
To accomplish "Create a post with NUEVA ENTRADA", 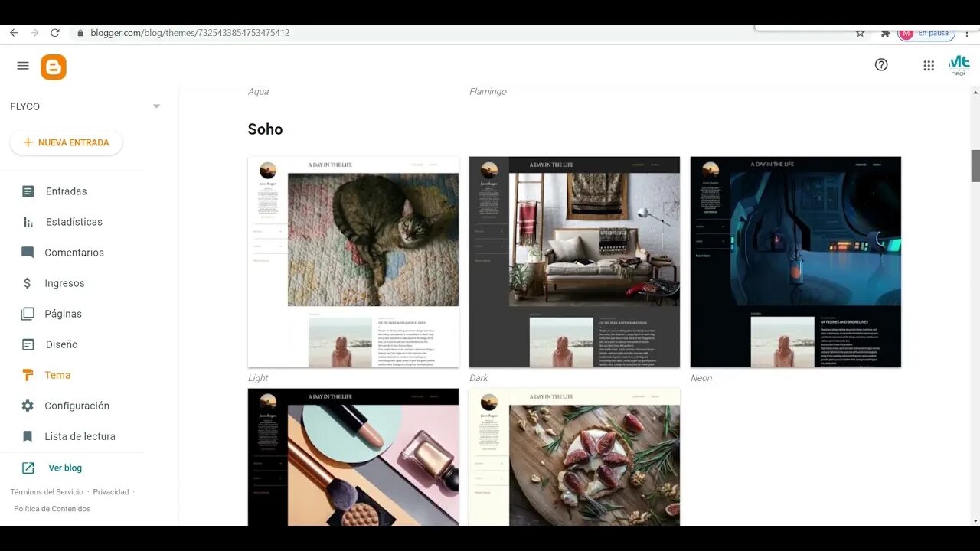I will [66, 142].
